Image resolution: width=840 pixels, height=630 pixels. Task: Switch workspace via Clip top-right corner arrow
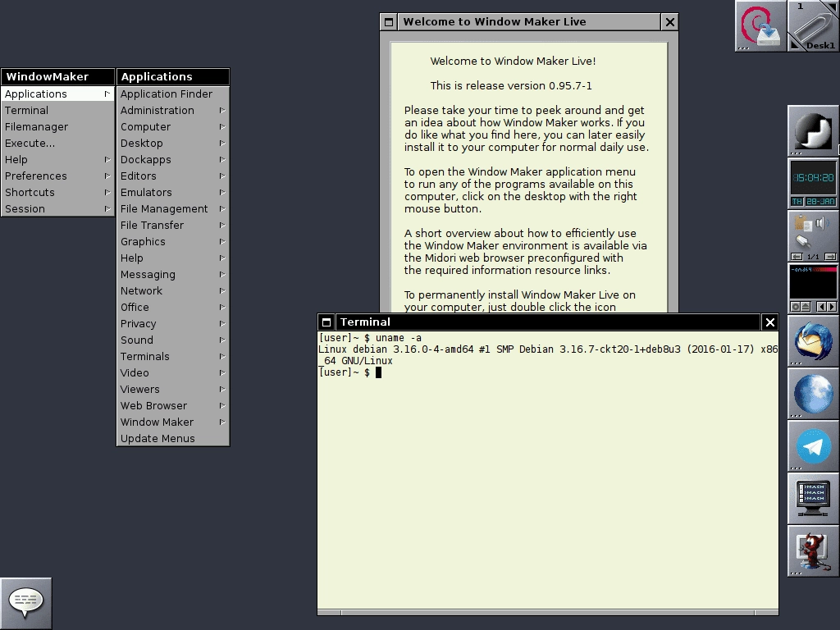click(x=833, y=7)
